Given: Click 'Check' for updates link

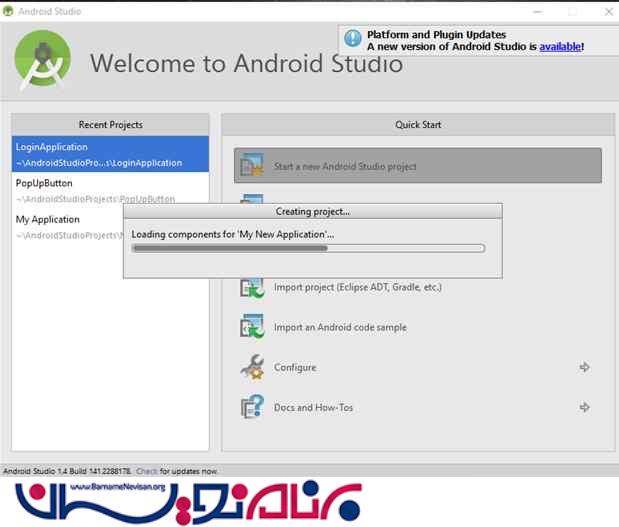Looking at the screenshot, I should tap(146, 471).
